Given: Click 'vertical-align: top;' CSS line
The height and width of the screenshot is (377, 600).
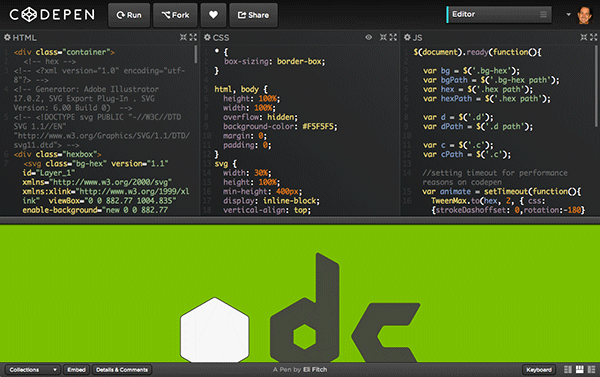Looking at the screenshot, I should point(267,210).
